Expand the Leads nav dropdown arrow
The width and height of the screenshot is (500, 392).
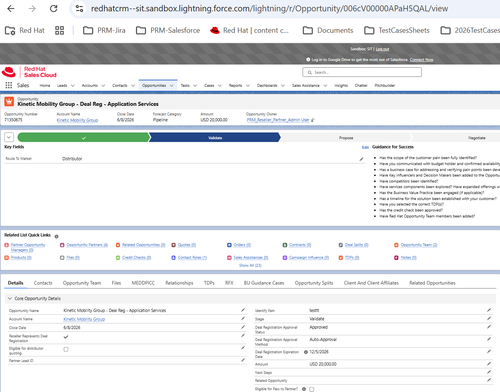(73, 86)
